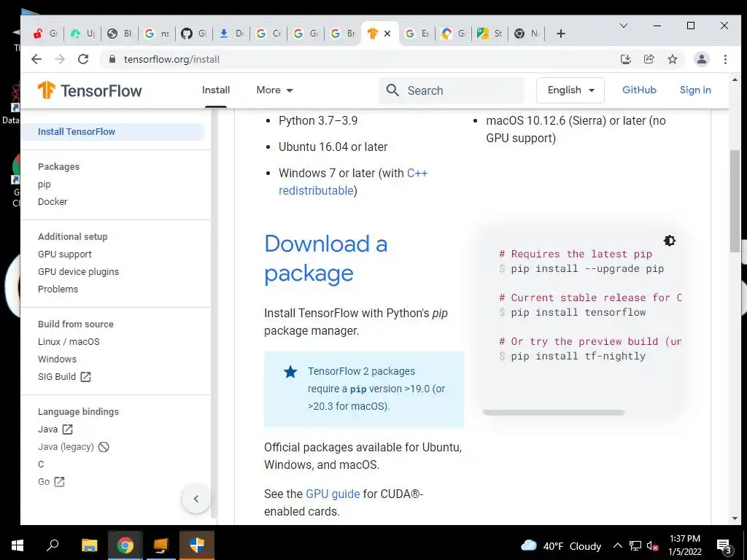Viewport: 747px width, 560px height.
Task: Share this page using the share icon
Action: pyautogui.click(x=649, y=59)
